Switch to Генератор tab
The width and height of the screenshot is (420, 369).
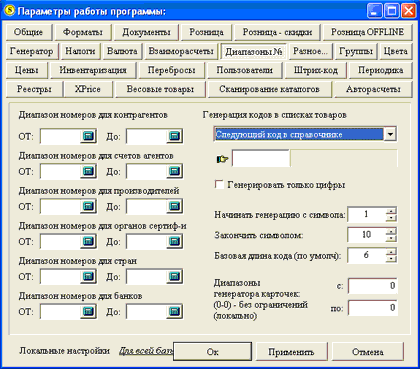pyautogui.click(x=32, y=51)
